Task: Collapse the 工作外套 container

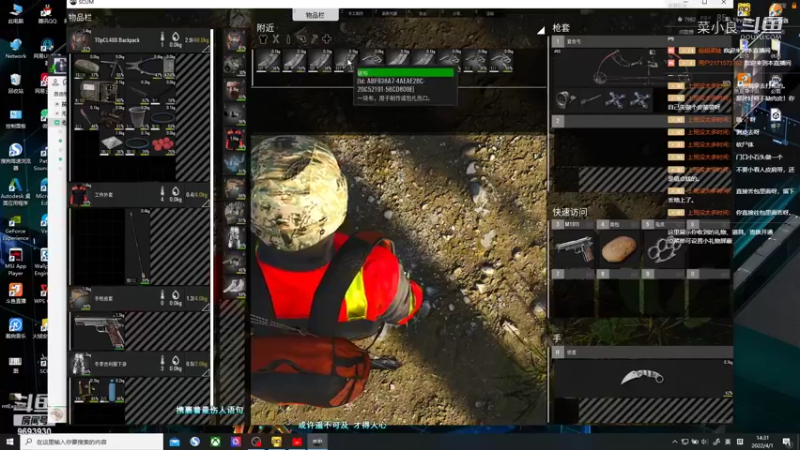Action: click(x=206, y=204)
